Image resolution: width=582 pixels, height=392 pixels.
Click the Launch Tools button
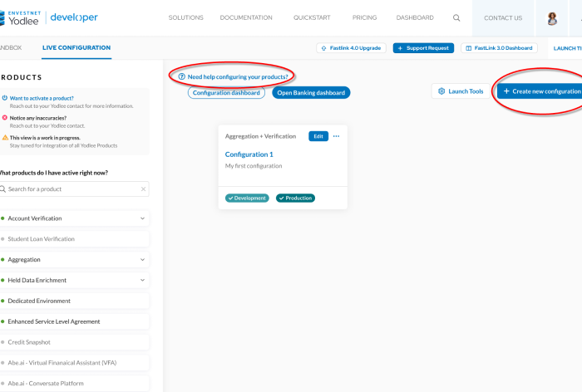[461, 91]
